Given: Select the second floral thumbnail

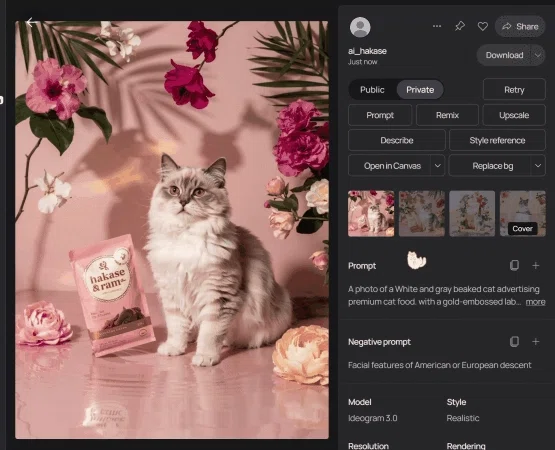Looking at the screenshot, I should pos(422,213).
